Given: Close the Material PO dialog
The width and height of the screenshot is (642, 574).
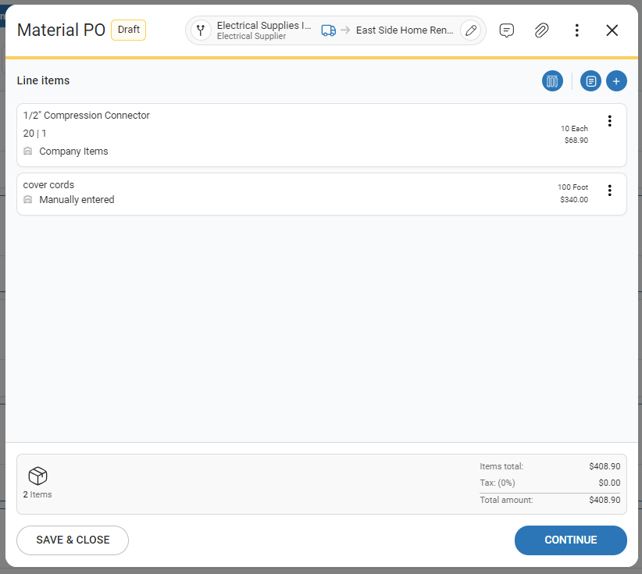Looking at the screenshot, I should pyautogui.click(x=612, y=30).
